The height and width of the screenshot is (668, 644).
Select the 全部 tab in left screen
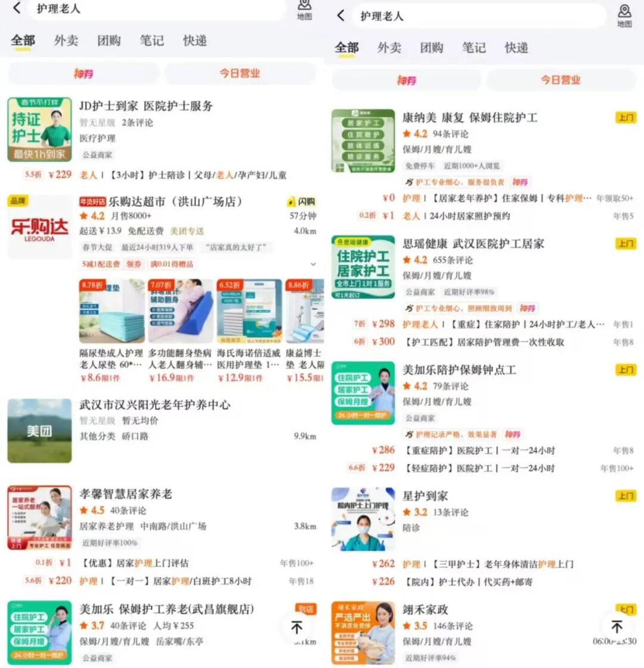pos(23,41)
